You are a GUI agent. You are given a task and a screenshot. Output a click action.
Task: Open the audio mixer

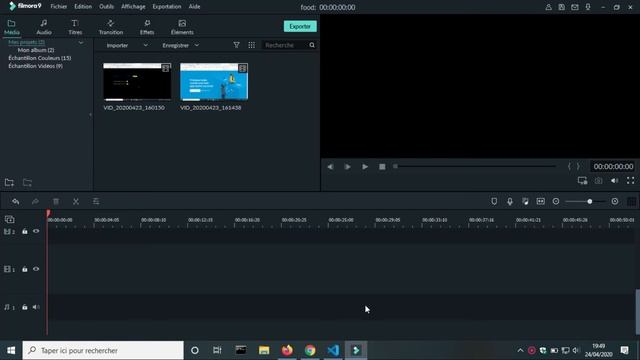pyautogui.click(x=525, y=201)
